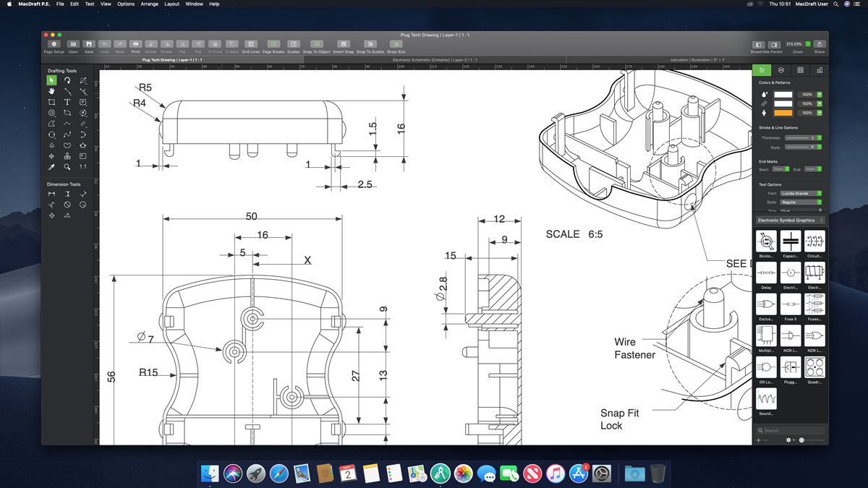Select the rectangle tool
Viewport: 868px width, 488px height.
tap(51, 102)
